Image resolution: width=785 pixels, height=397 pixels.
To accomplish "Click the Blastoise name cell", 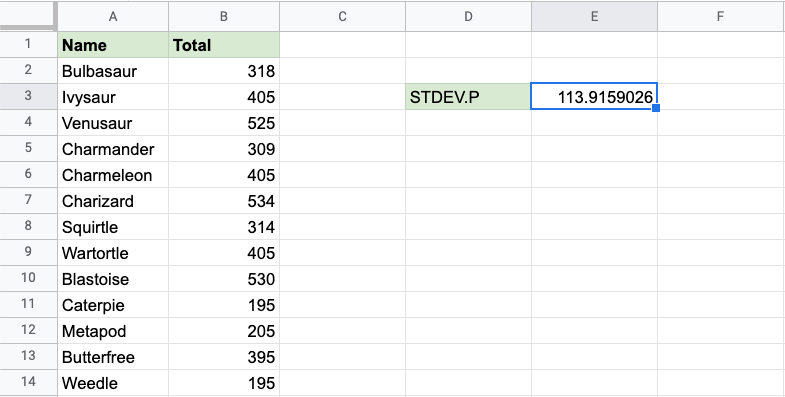I will pos(113,279).
